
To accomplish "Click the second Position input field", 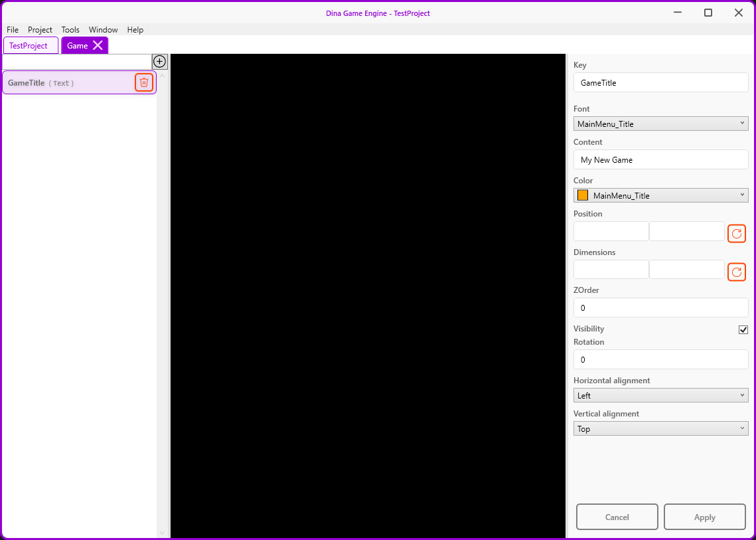I will click(x=686, y=231).
